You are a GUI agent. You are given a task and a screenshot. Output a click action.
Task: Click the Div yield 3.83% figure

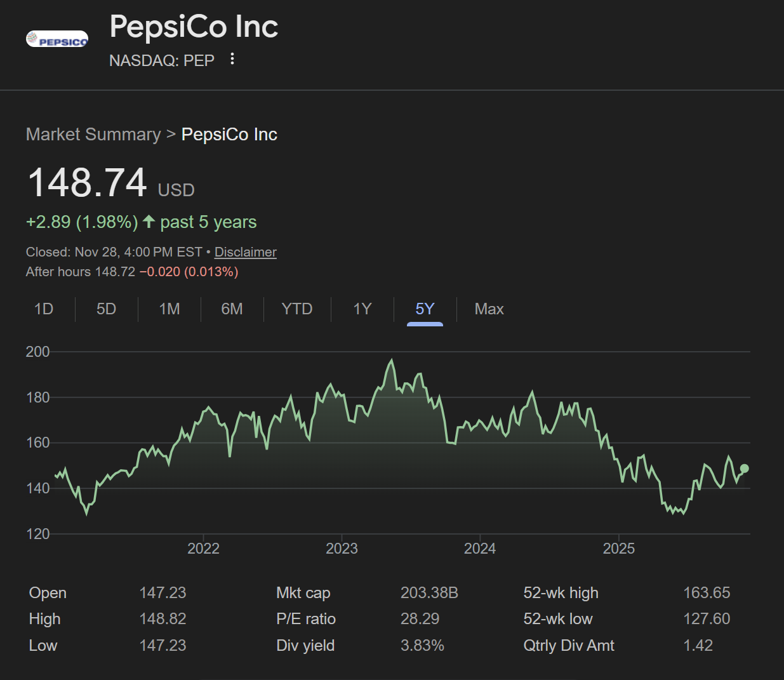click(x=422, y=646)
